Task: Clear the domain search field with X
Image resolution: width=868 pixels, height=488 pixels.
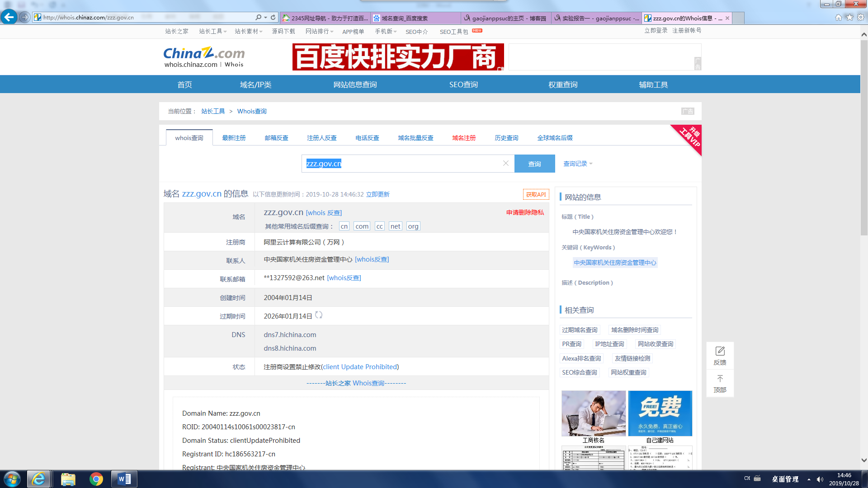Action: (506, 163)
